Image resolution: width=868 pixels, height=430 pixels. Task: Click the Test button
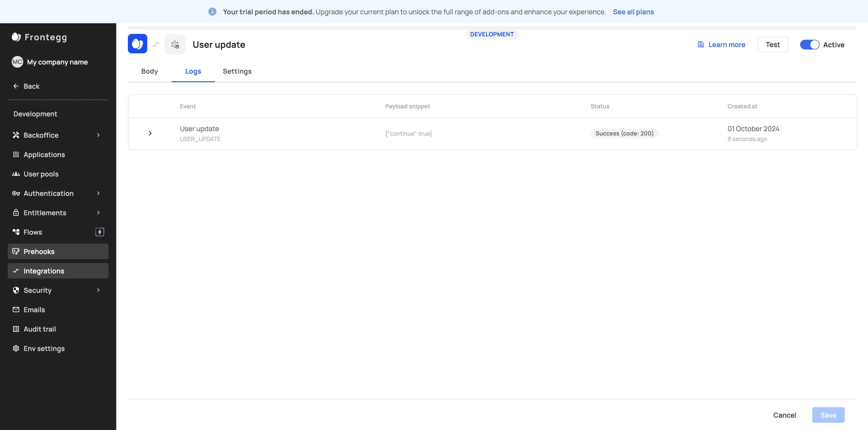pos(773,45)
